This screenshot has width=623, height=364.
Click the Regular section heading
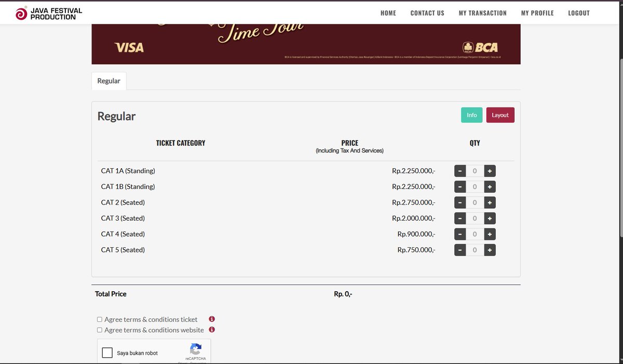tap(116, 116)
